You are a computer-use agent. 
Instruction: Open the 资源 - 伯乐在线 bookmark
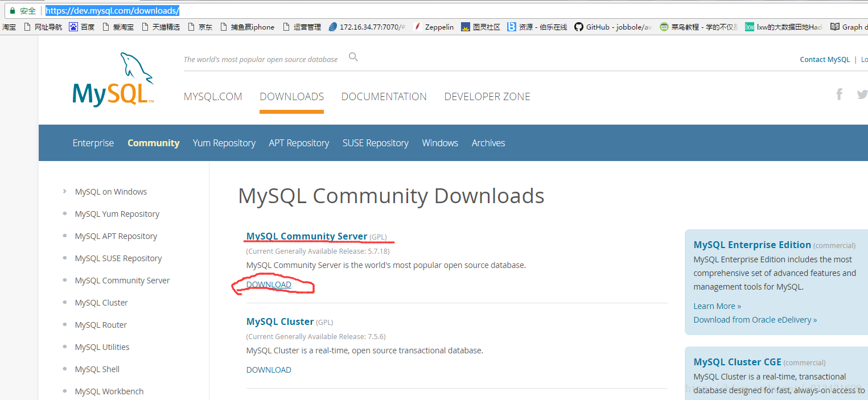point(537,27)
